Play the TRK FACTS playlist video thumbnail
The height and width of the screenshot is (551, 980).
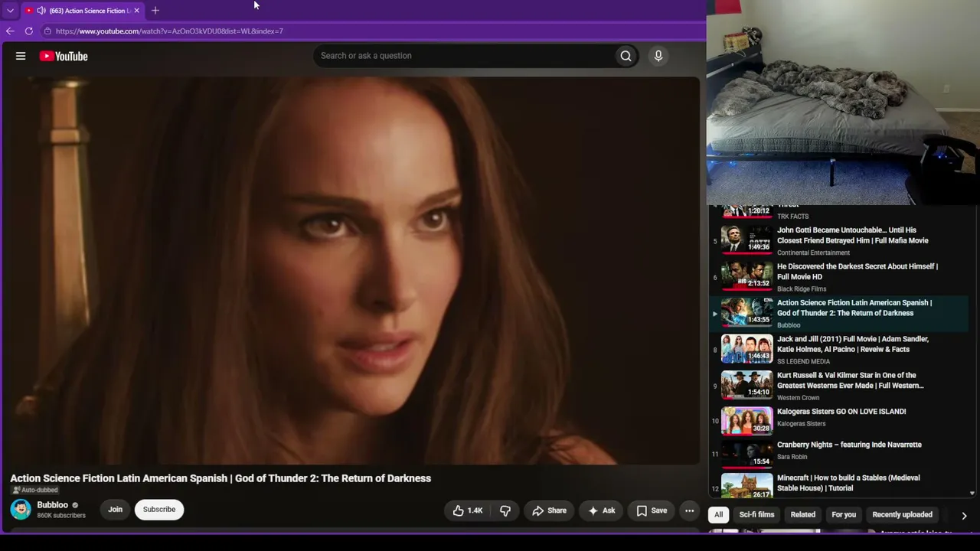click(x=747, y=210)
